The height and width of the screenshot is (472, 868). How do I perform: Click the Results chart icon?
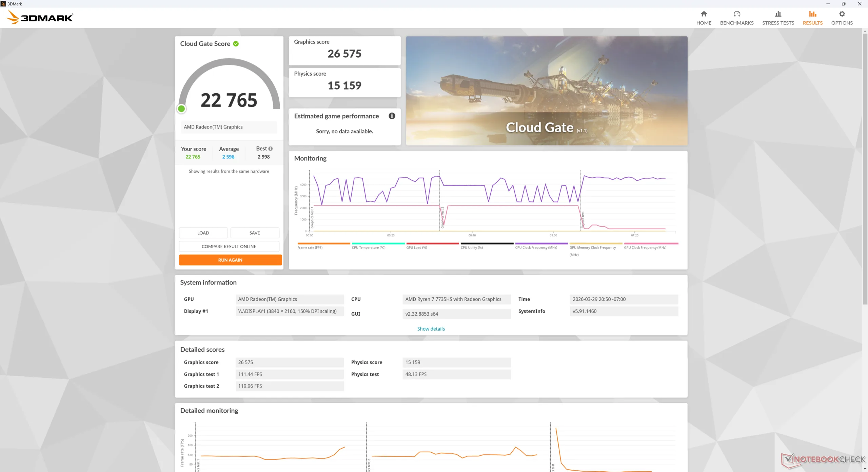click(812, 14)
